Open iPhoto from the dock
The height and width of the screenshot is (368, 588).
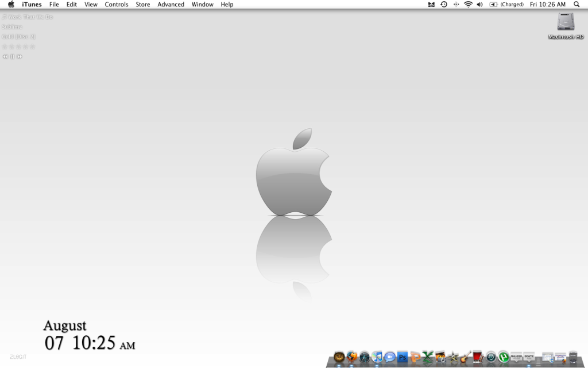tap(440, 356)
